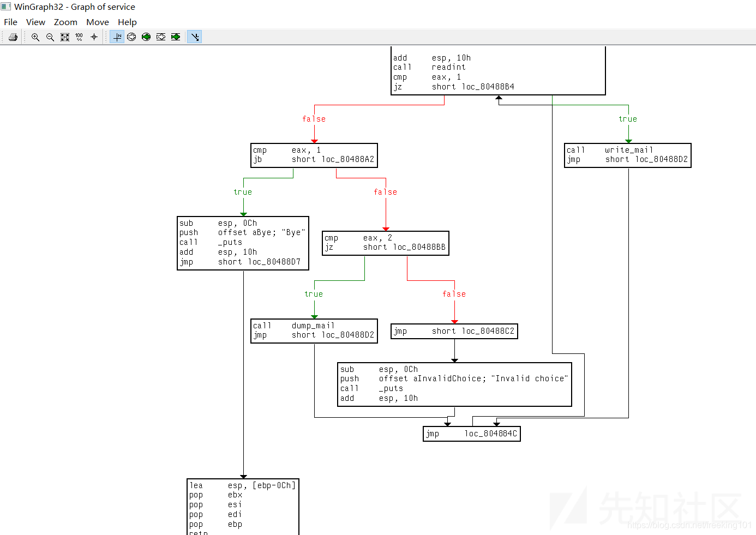The width and height of the screenshot is (756, 535).
Task: Click 'false' label above 'jmp short loc_80488C2'
Action: pos(454,294)
